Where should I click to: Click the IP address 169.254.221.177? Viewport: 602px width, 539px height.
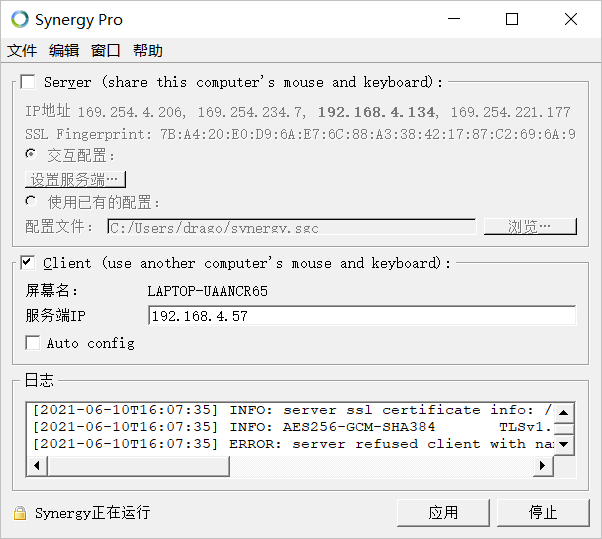click(x=511, y=112)
